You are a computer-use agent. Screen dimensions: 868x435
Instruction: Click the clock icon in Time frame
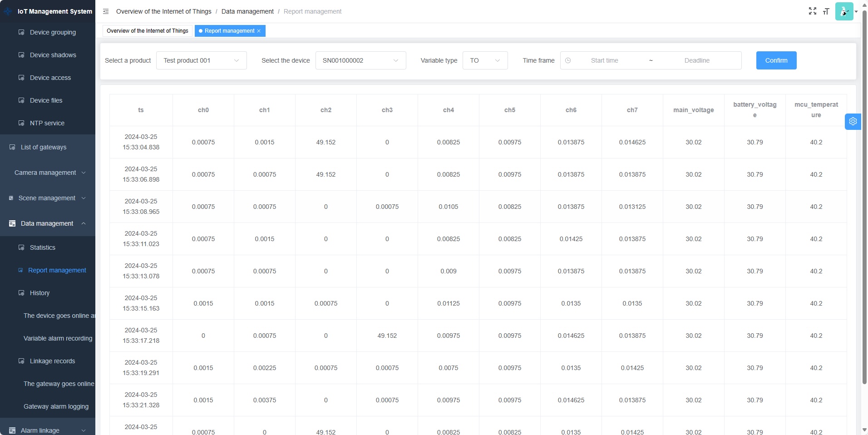coord(568,60)
